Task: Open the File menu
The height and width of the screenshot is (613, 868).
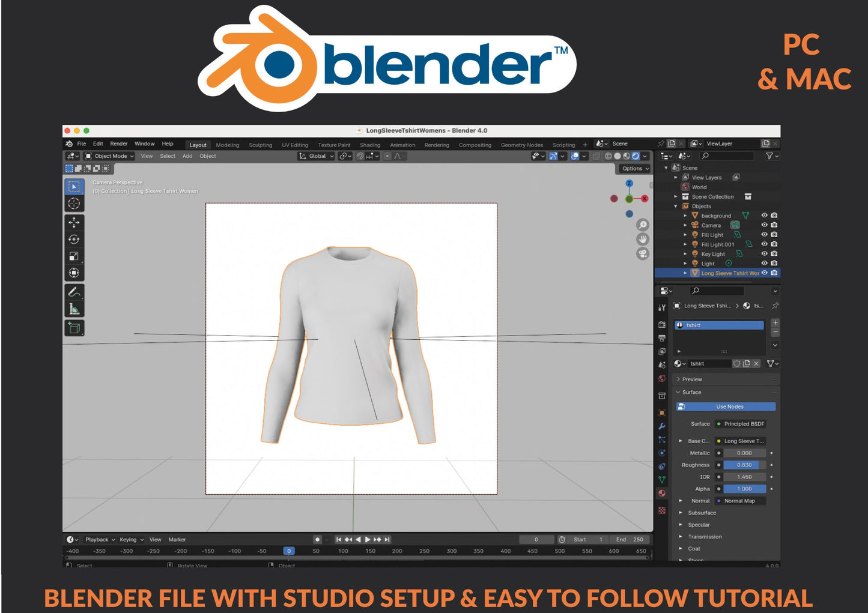Action: (82, 144)
